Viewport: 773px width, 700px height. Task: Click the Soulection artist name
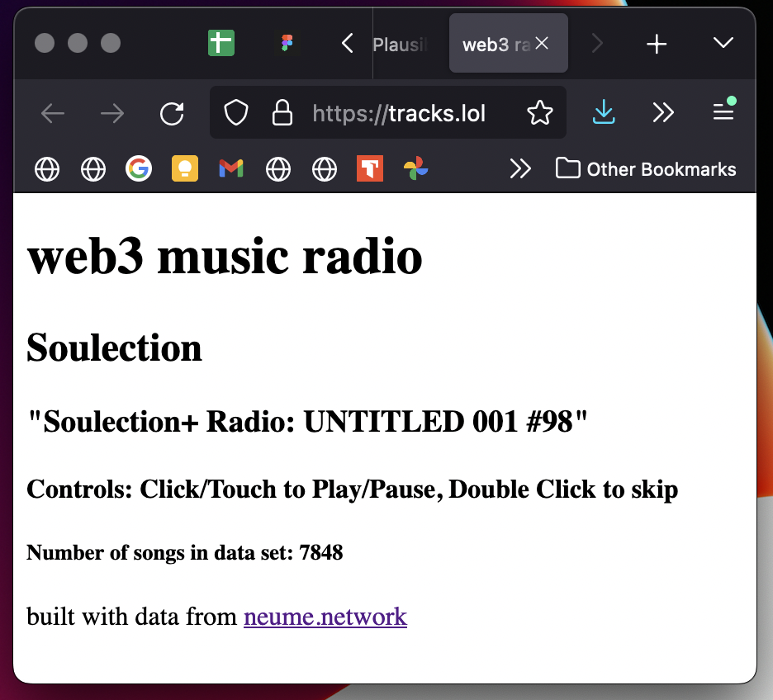click(114, 348)
